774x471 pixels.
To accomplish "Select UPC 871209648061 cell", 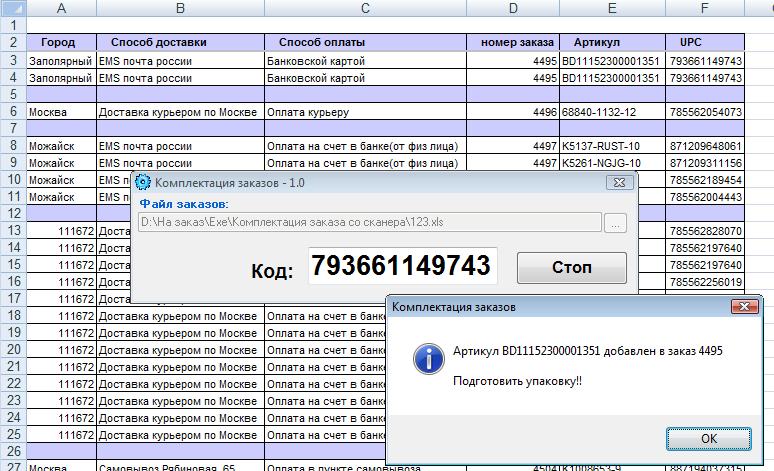I will [704, 146].
